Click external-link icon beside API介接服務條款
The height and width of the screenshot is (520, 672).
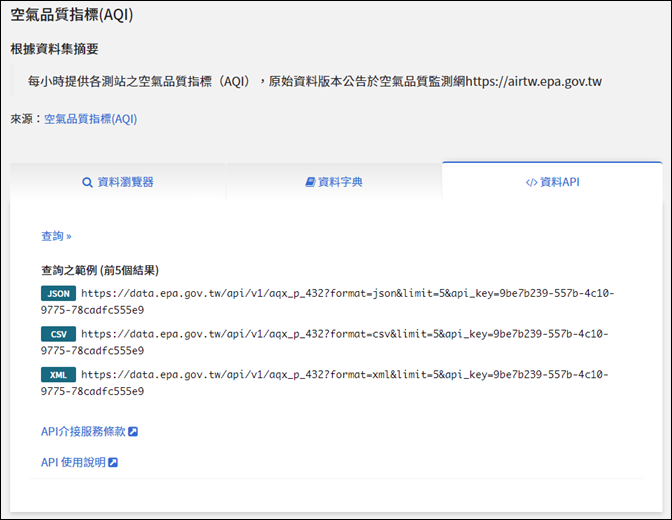(133, 432)
